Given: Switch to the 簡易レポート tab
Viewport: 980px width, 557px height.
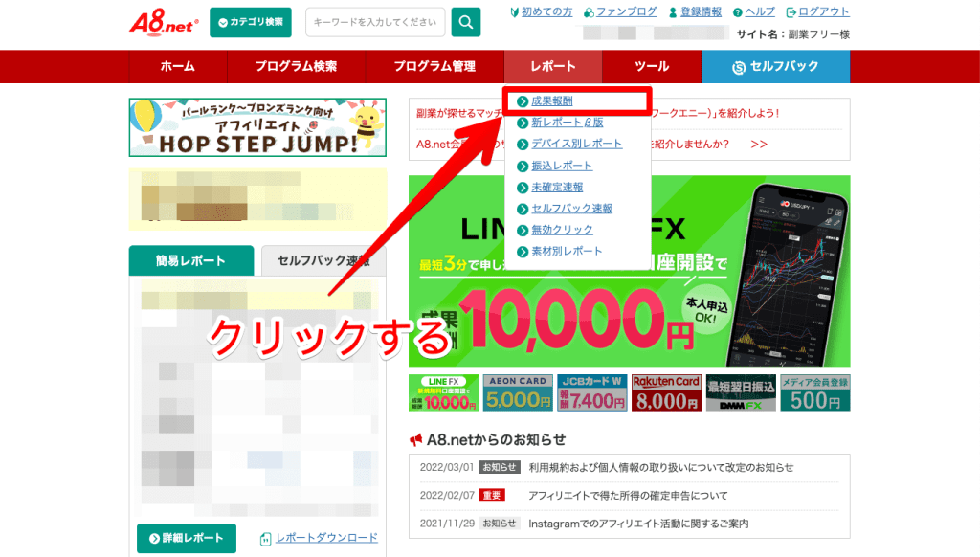Looking at the screenshot, I should point(191,260).
